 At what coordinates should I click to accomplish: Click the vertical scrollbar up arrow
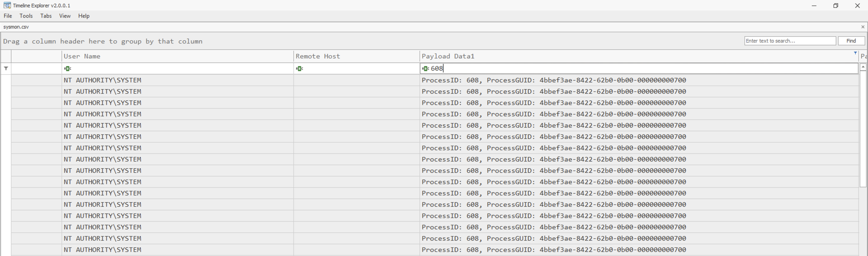click(x=863, y=67)
